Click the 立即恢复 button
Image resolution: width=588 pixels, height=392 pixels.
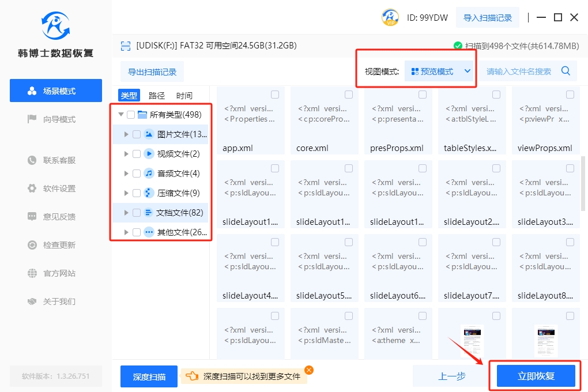pyautogui.click(x=536, y=376)
